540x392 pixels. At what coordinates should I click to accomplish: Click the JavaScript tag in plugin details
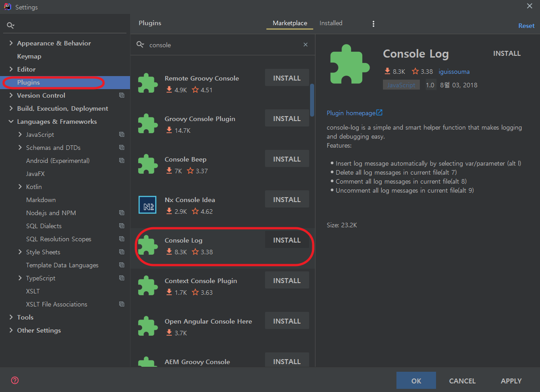pyautogui.click(x=401, y=85)
